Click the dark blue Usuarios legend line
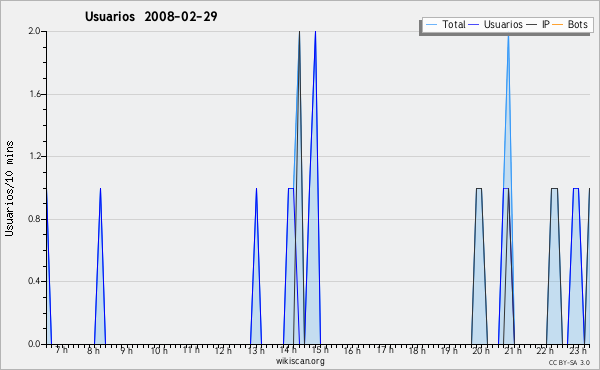600x370 pixels. pos(474,25)
